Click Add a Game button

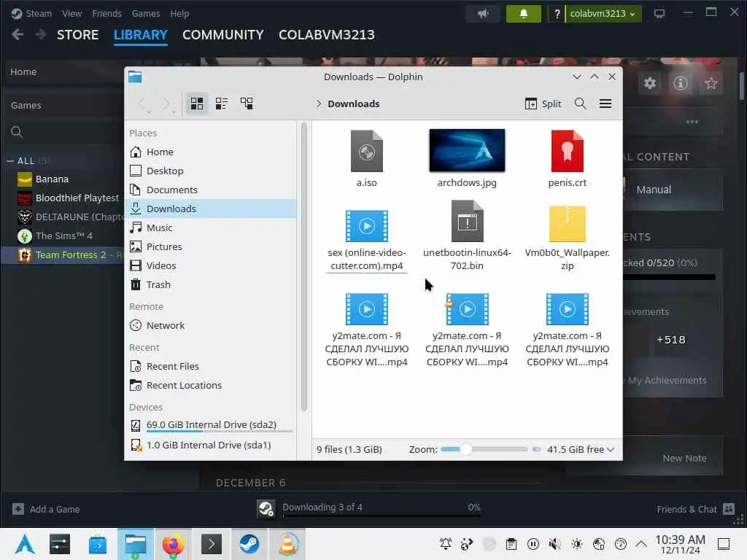(x=46, y=509)
